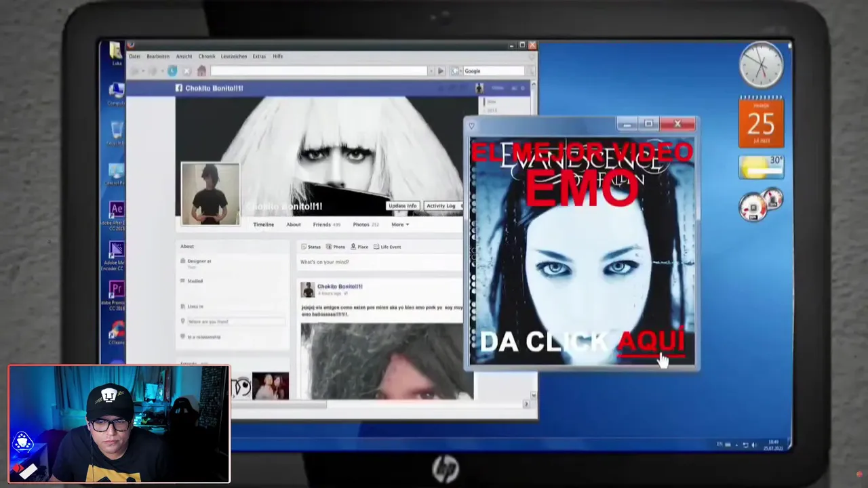Screen dimensions: 868x488
Task: Click the '4 hours ago' post timestamp
Action: pyautogui.click(x=330, y=293)
